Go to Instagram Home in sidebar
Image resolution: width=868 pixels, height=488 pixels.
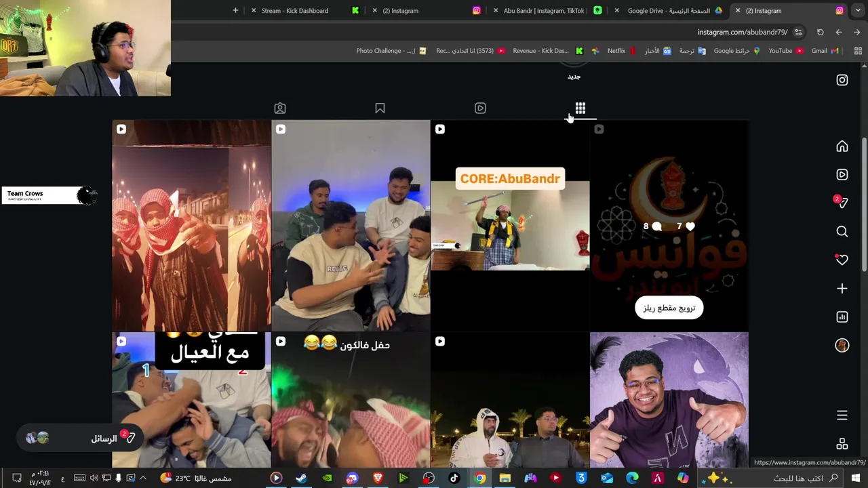click(842, 146)
